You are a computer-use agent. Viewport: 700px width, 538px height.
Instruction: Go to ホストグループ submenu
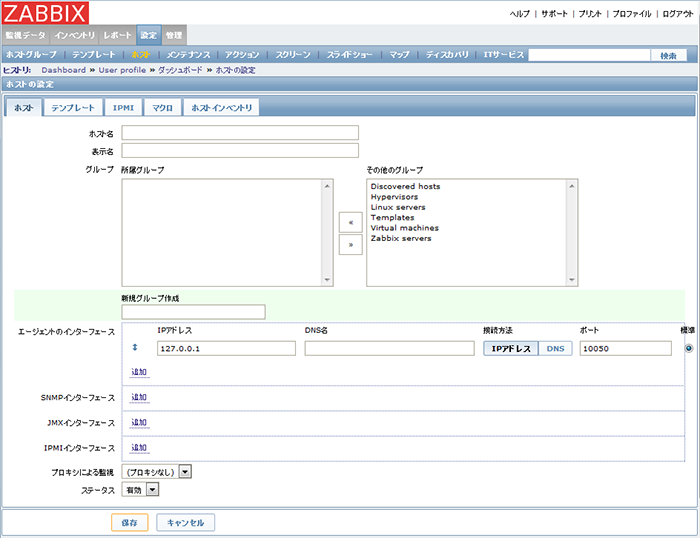click(31, 54)
